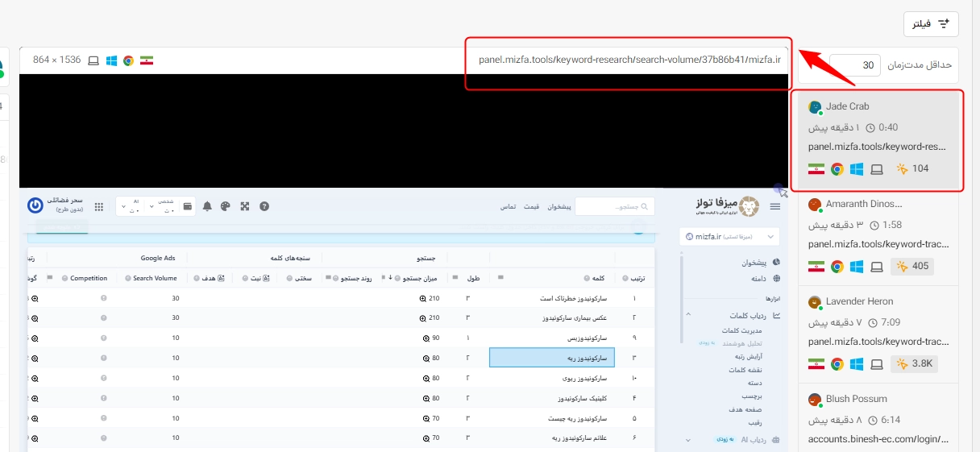Open the color palette theme icon
Image resolution: width=980 pixels, height=452 pixels.
click(x=226, y=206)
